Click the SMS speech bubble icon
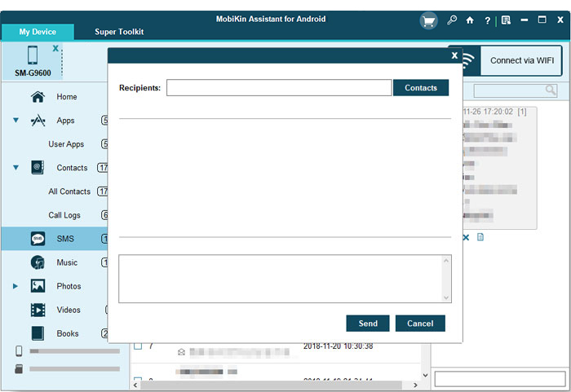Image resolution: width=571 pixels, height=392 pixels. tap(38, 239)
